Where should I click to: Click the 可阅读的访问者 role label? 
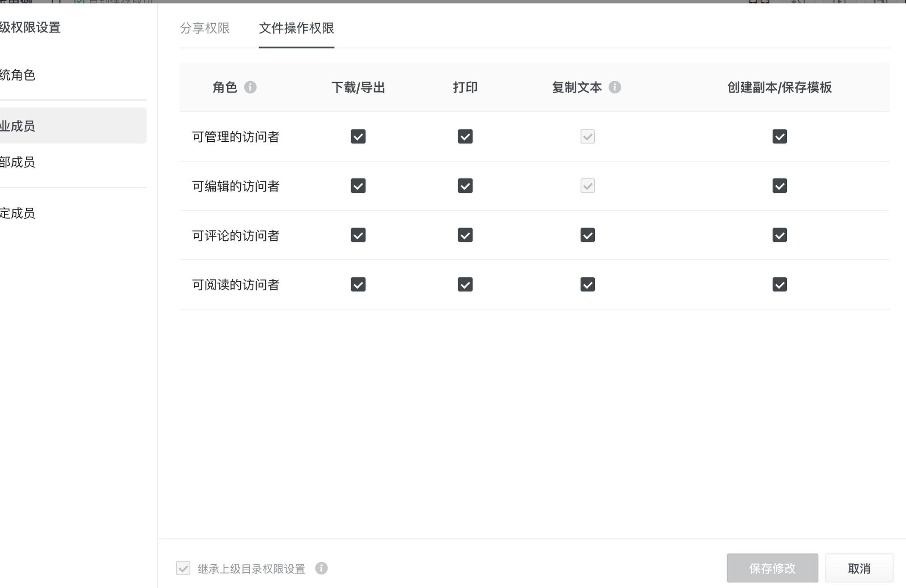pyautogui.click(x=236, y=285)
